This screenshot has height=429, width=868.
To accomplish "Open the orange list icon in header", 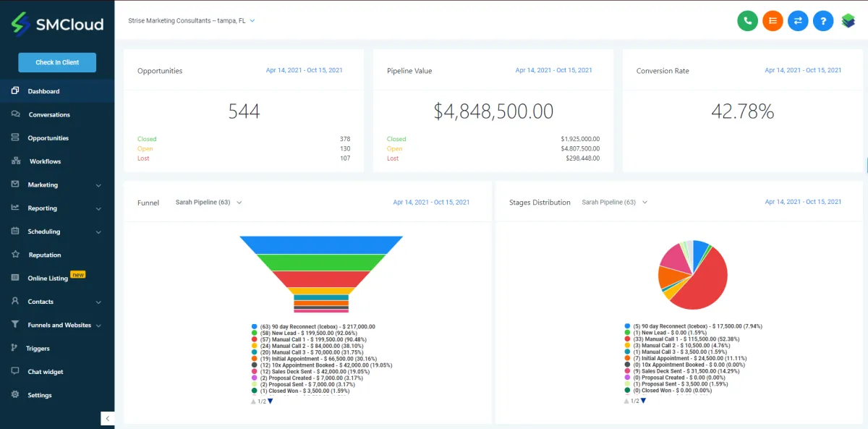I will pyautogui.click(x=773, y=21).
